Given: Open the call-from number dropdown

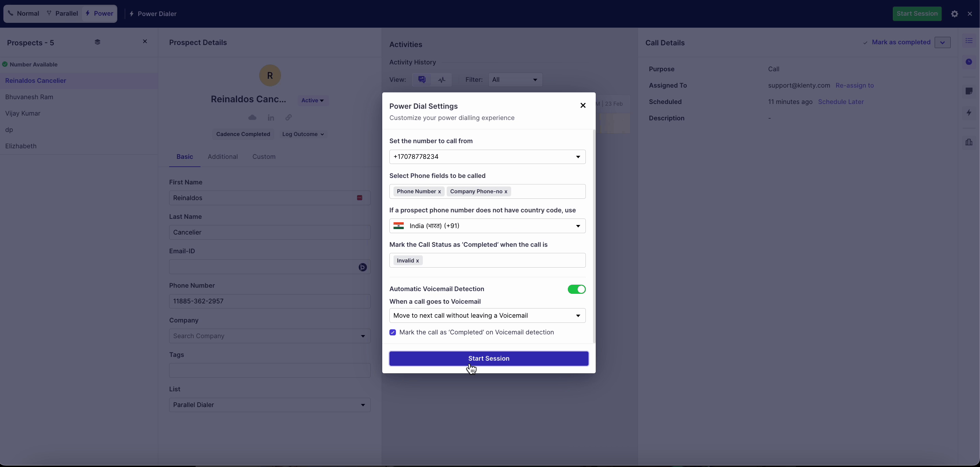Looking at the screenshot, I should tap(487, 157).
